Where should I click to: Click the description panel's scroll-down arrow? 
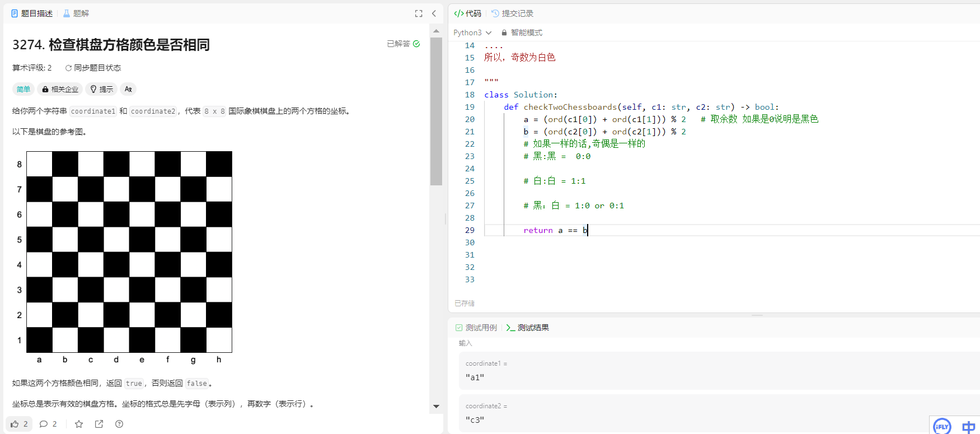pos(436,406)
